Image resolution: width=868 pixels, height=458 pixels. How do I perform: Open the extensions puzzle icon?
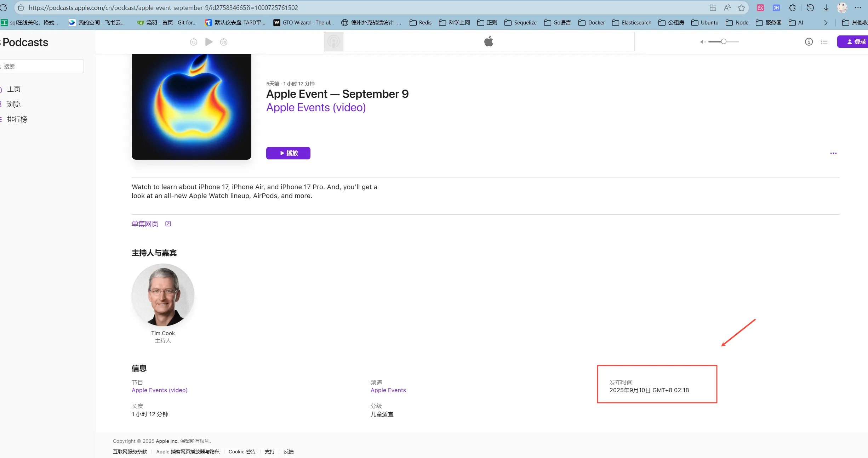tap(793, 8)
